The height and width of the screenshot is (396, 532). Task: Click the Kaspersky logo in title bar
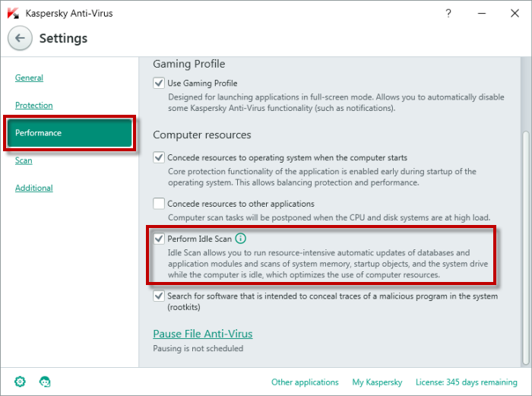(x=13, y=13)
